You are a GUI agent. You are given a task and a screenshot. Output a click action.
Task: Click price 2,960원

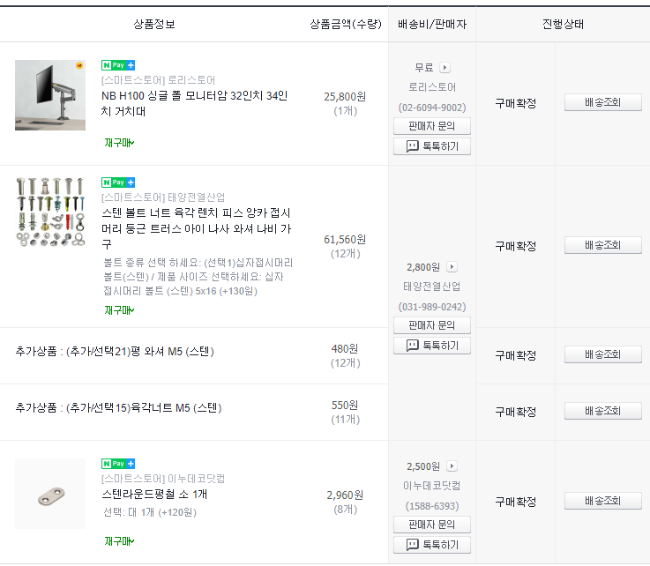tap(344, 495)
